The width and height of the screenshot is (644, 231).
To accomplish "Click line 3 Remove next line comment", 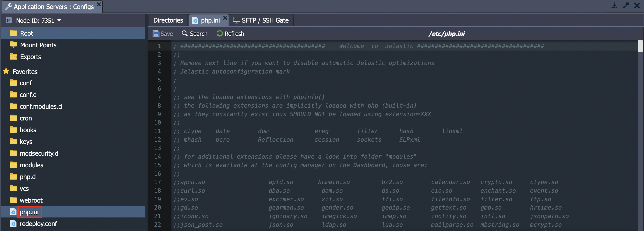I will [x=304, y=63].
